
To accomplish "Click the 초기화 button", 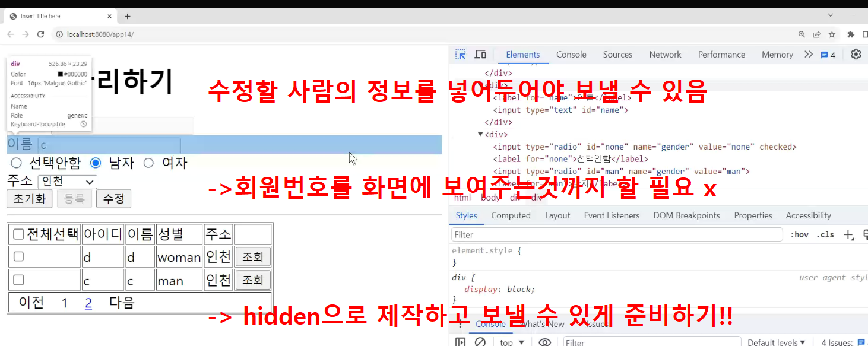I will 30,199.
